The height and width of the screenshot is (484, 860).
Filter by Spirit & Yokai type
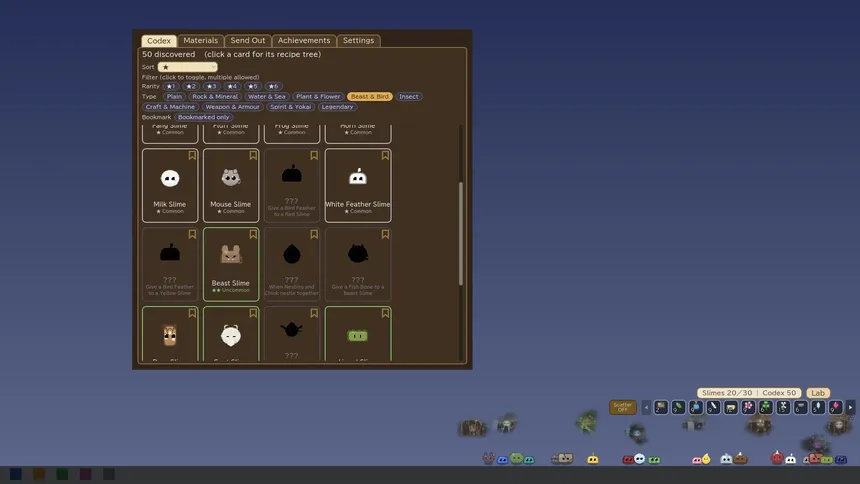tap(291, 107)
